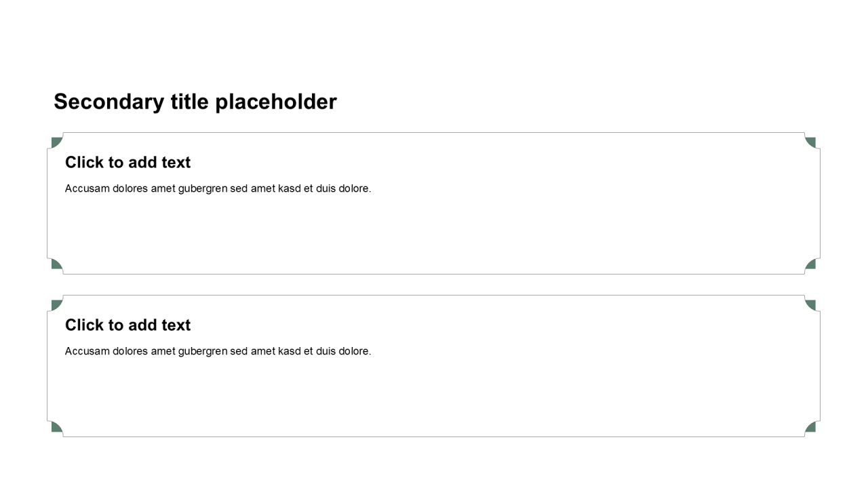Click 'Click to add text' heading in lower card
This screenshot has height=488, width=868.
click(127, 325)
